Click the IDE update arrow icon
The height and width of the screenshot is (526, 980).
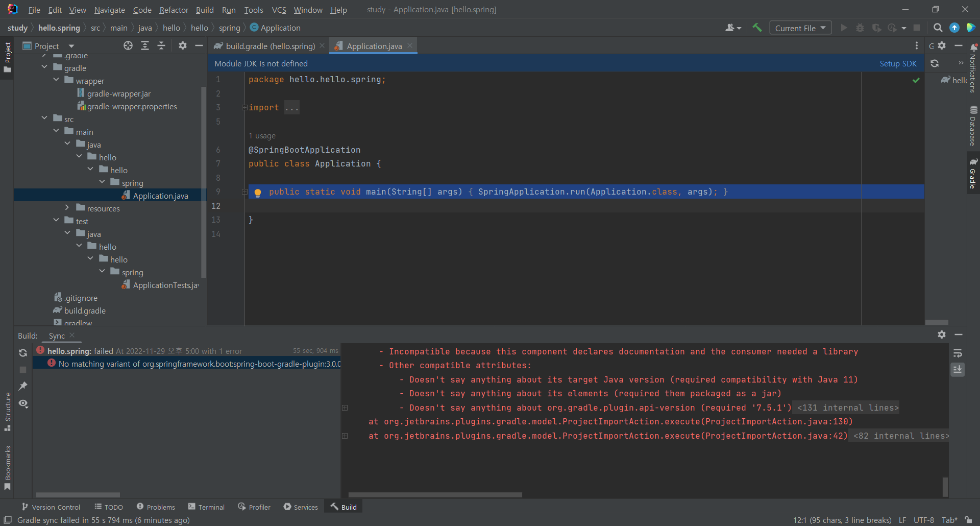tap(954, 28)
